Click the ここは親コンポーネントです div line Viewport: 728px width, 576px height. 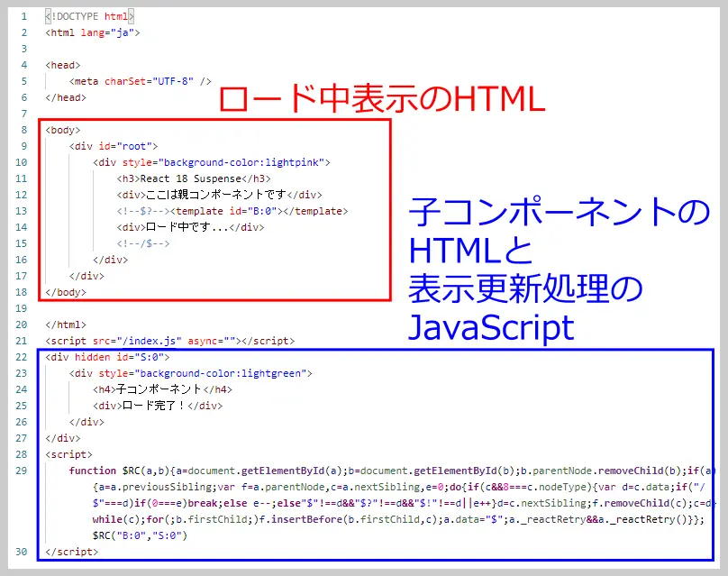click(219, 195)
